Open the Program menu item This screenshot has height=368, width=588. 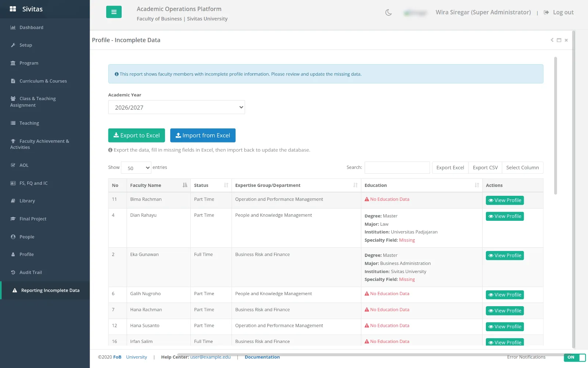tap(45, 63)
